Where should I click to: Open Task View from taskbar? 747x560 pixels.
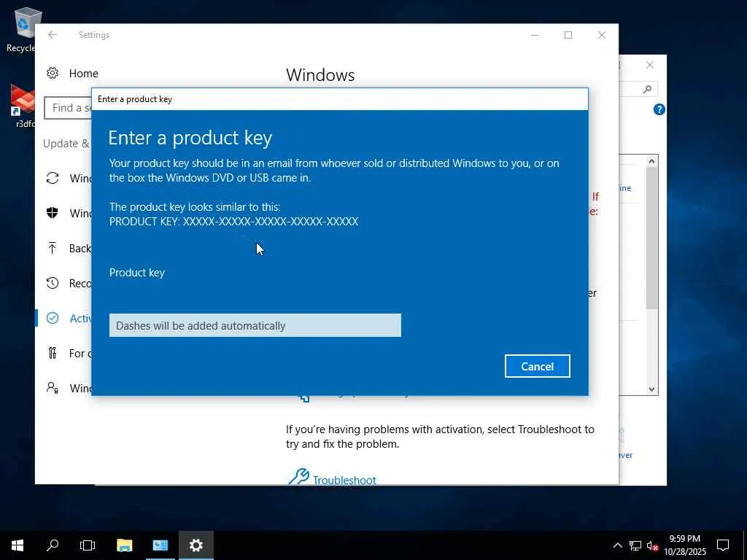tap(88, 545)
